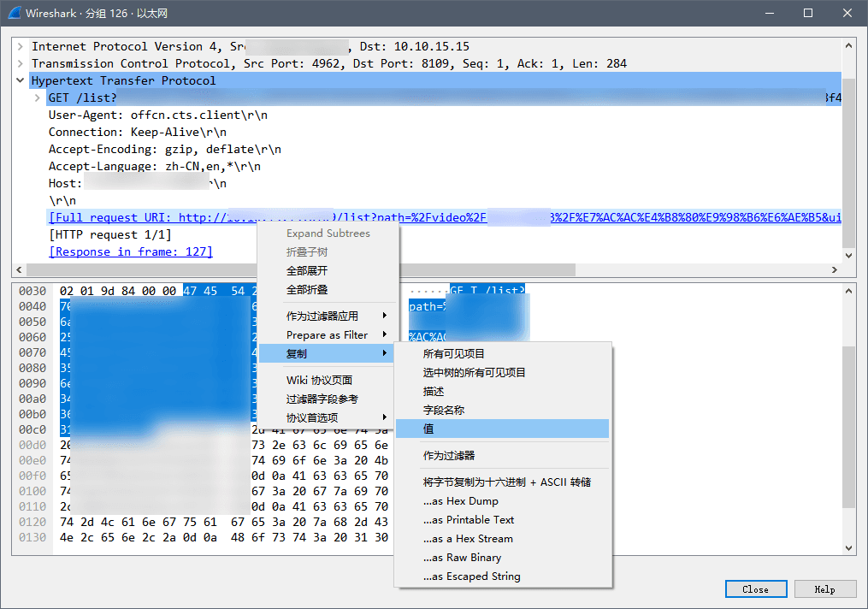
Task: Open Wiki 协议页面 from the context menu
Action: [x=328, y=381]
